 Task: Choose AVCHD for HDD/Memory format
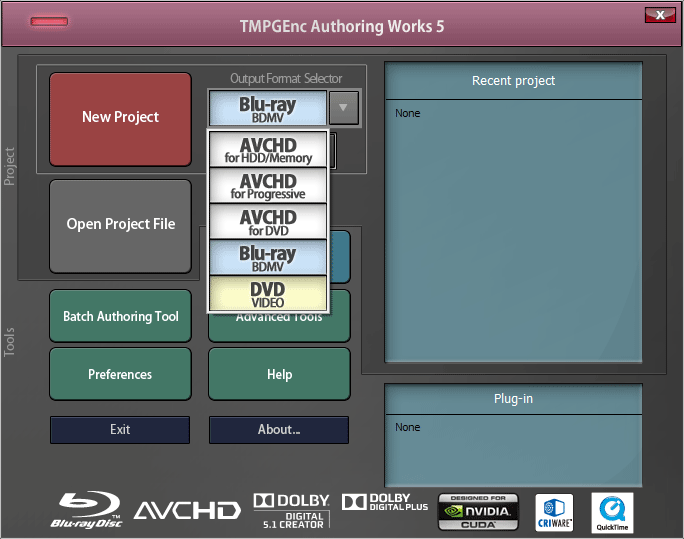268,149
